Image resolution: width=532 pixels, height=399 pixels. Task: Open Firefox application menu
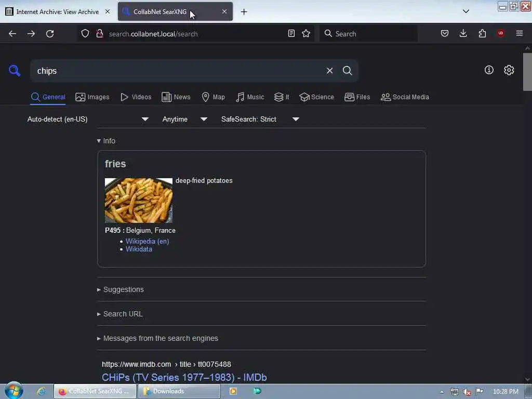[x=520, y=33]
